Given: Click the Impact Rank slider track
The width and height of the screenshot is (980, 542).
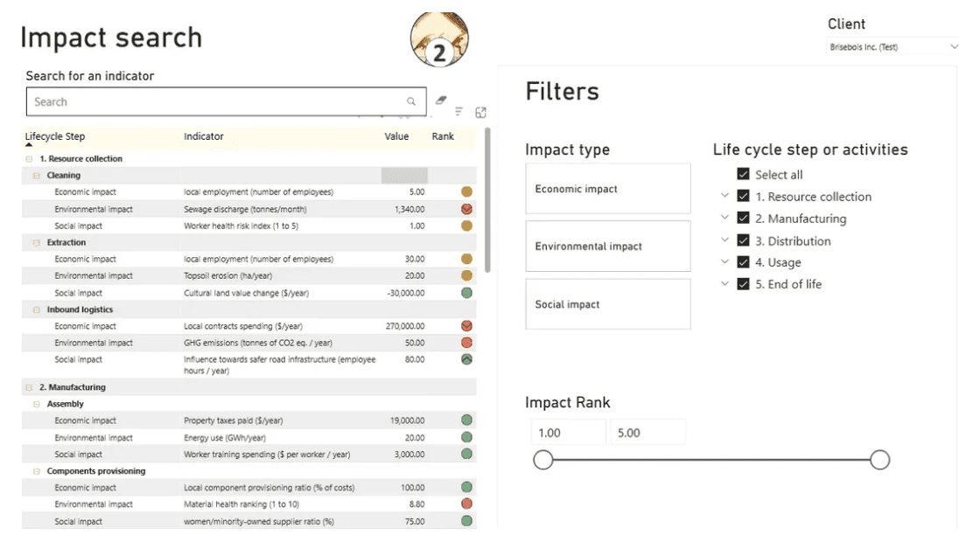Looking at the screenshot, I should click(711, 460).
